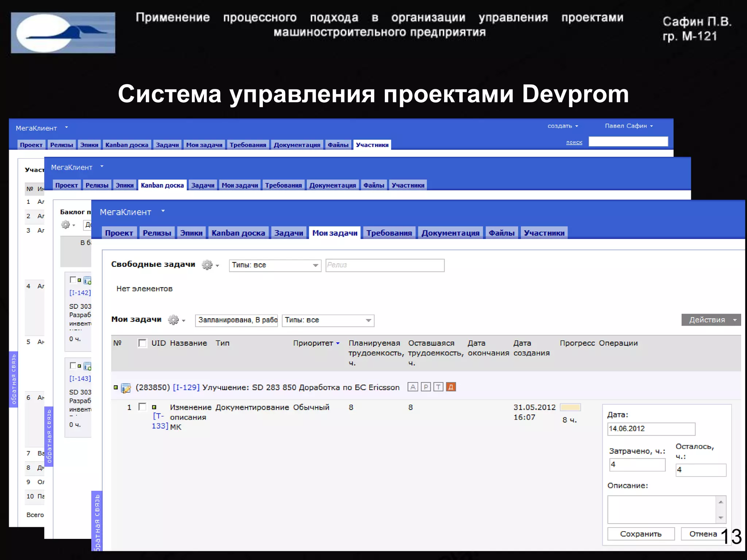Check the checkbox for task row 1

[142, 407]
